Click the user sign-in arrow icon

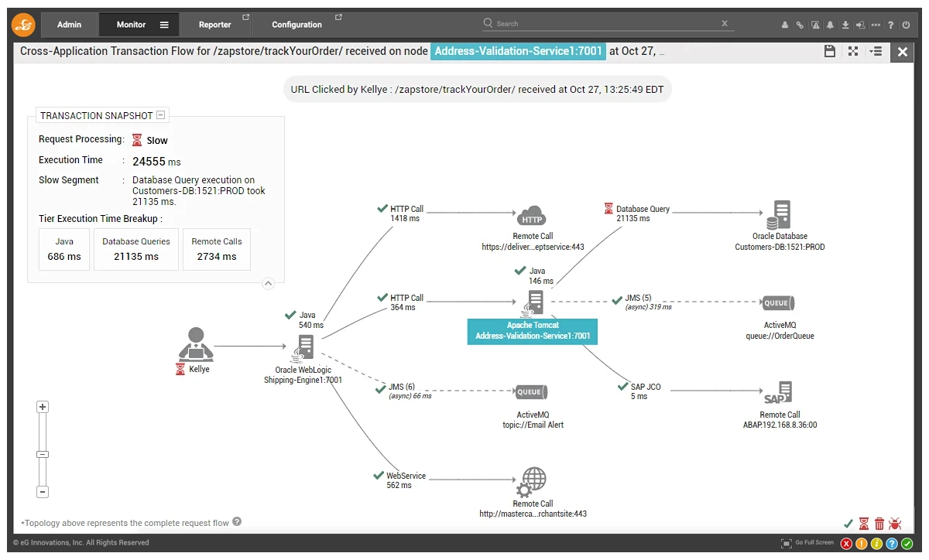[860, 25]
